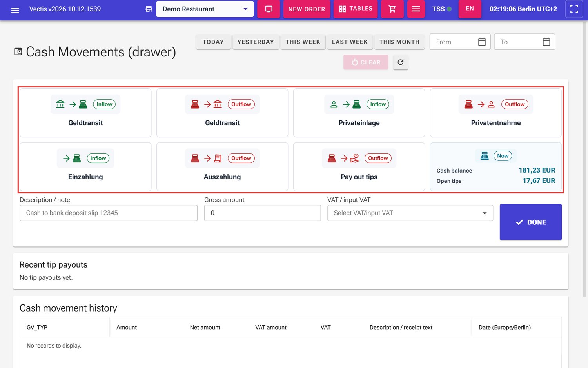Click the New Order button
This screenshot has height=368, width=588.
point(307,9)
